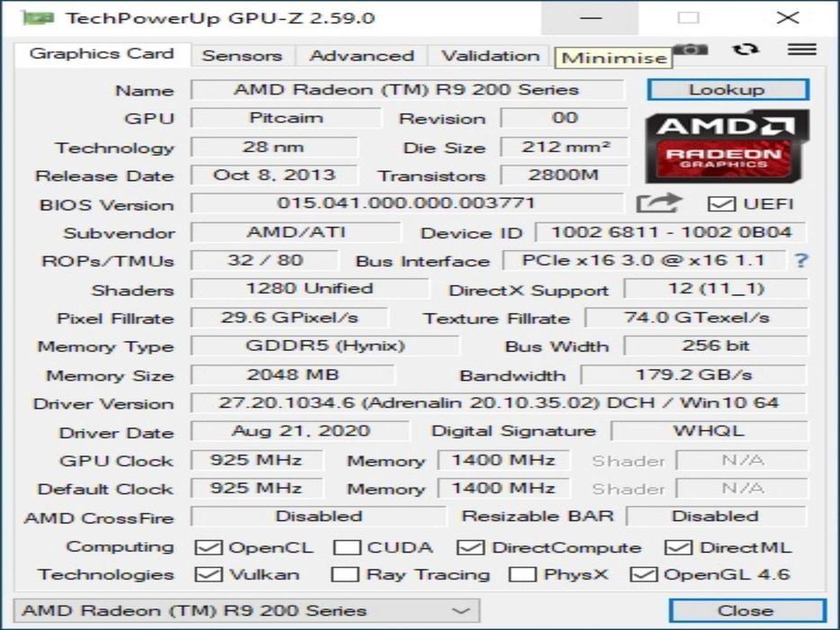Click the GPU-Z title bar app icon
This screenshot has width=840, height=630.
coord(38,18)
